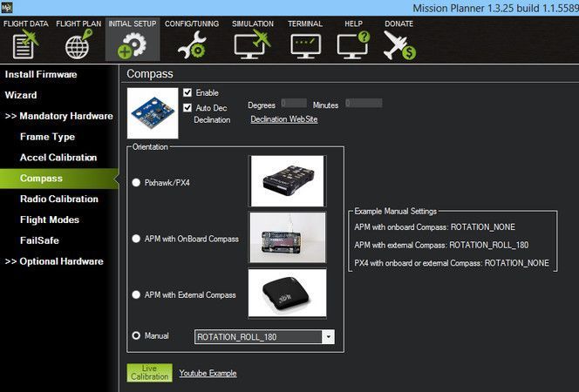
Task: Toggle the Enable compass checkbox
Action: [x=187, y=92]
